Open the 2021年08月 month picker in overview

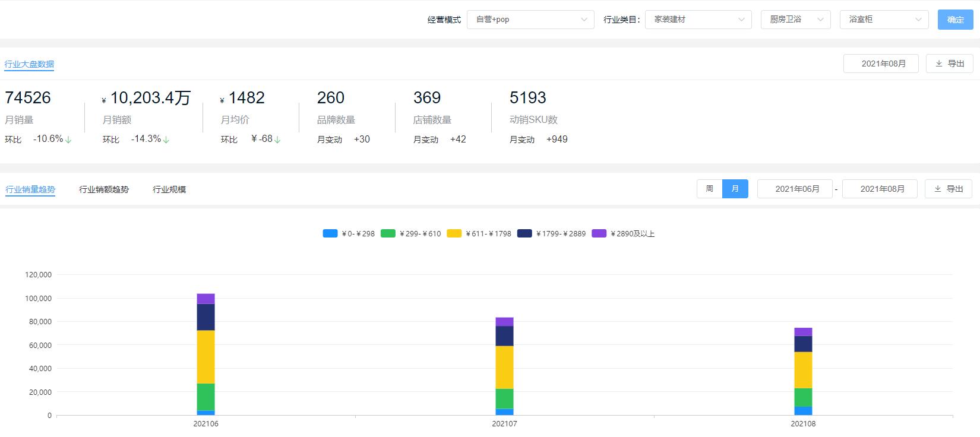point(881,64)
